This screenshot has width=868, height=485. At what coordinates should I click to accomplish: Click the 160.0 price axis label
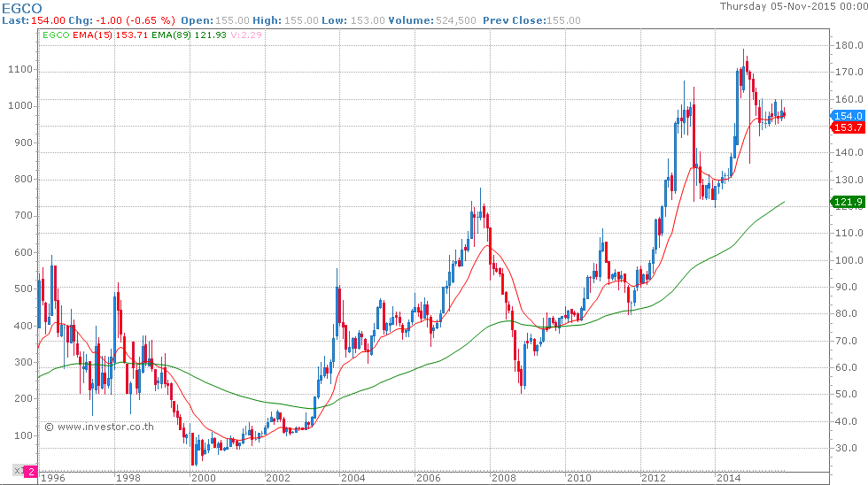tap(849, 99)
